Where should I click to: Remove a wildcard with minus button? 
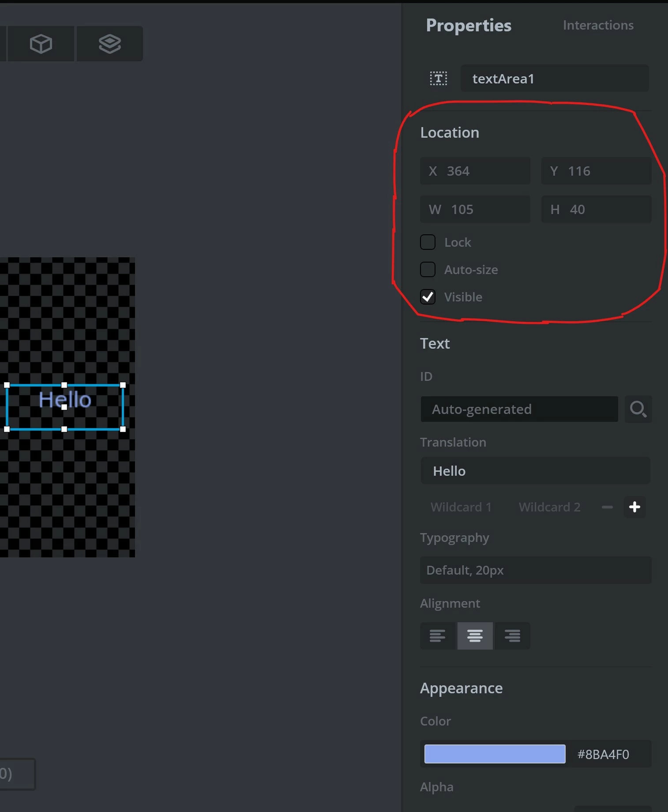(607, 507)
